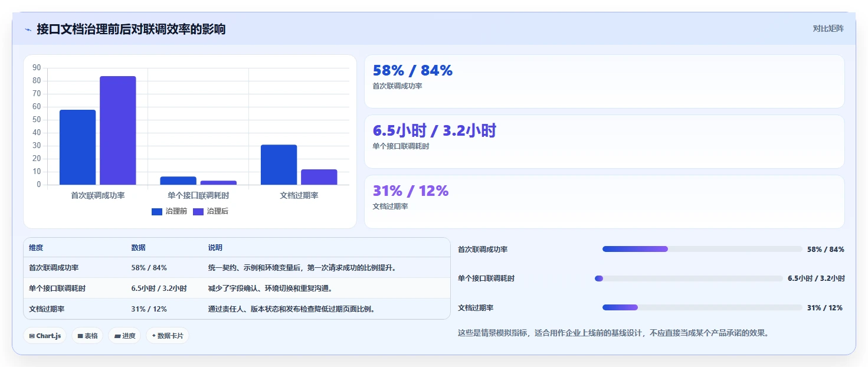Viewport: 868px width, 367px height.
Task: Click the 数据 column header
Action: [138, 248]
